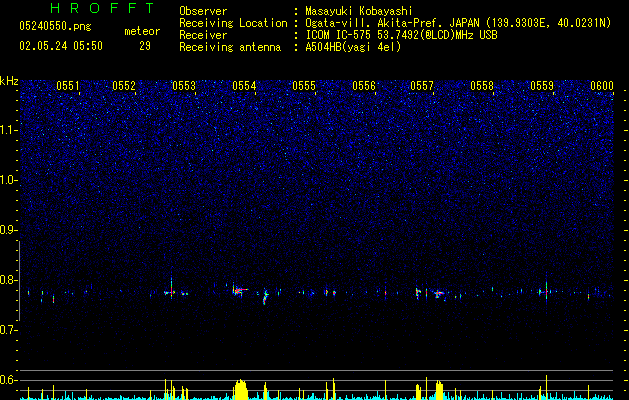Click the 1.1 kHz axis label
The image size is (629, 400).
[8, 130]
